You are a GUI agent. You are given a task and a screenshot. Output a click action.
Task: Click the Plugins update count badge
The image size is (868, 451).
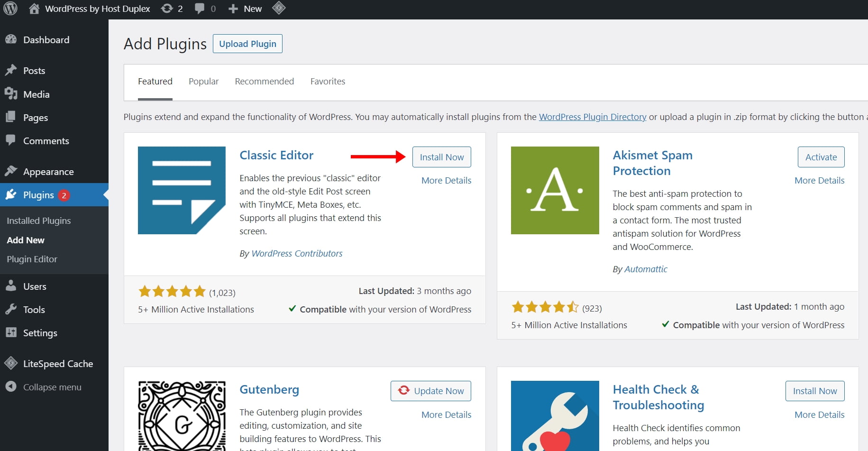[x=64, y=195]
